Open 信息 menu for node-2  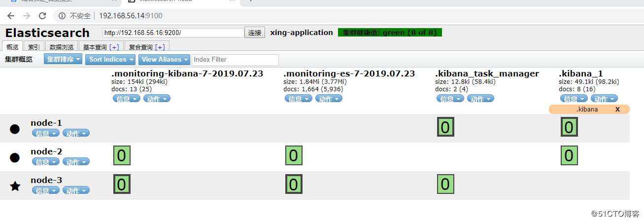coord(46,162)
